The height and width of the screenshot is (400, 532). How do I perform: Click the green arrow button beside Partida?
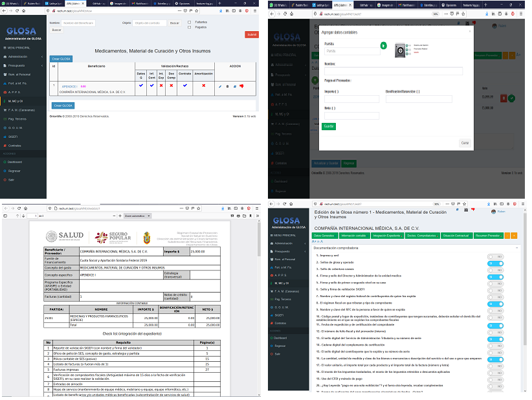(383, 46)
